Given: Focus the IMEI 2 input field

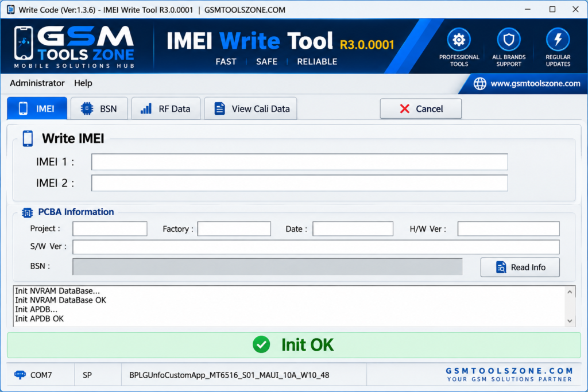Looking at the screenshot, I should [299, 183].
